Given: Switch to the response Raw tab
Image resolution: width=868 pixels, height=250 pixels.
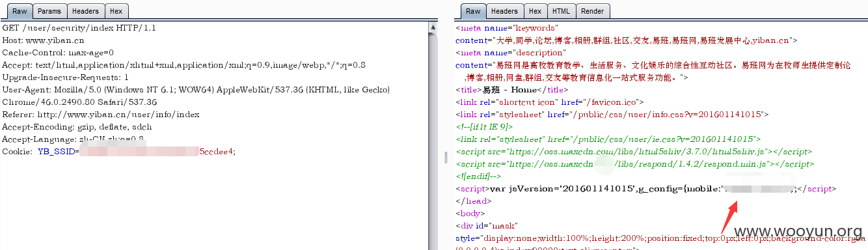Looking at the screenshot, I should (x=473, y=11).
